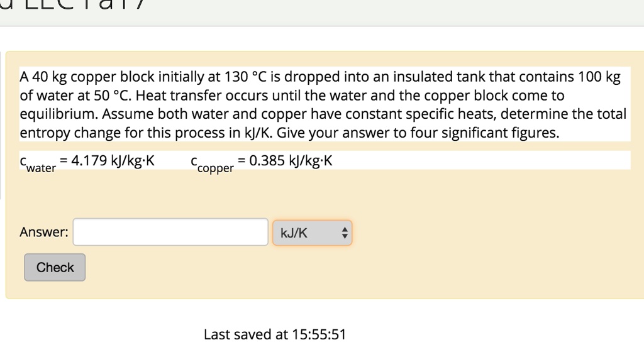This screenshot has width=644, height=362.
Task: Focus the empty answer box before typing
Action: point(170,231)
